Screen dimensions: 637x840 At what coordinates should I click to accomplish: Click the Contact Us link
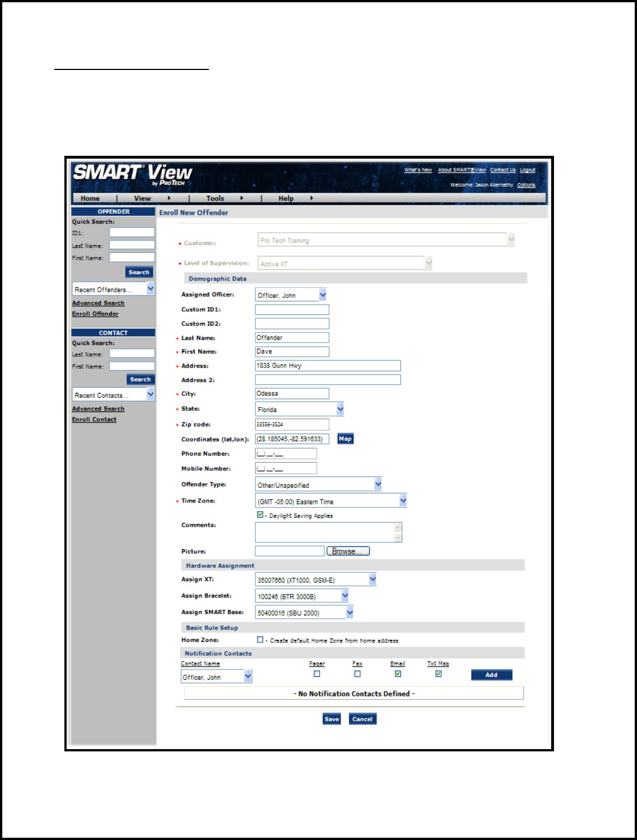click(503, 170)
